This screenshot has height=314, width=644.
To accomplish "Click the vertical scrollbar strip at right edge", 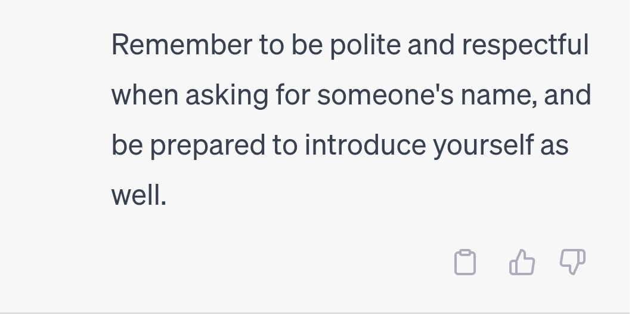I will pos(637,157).
